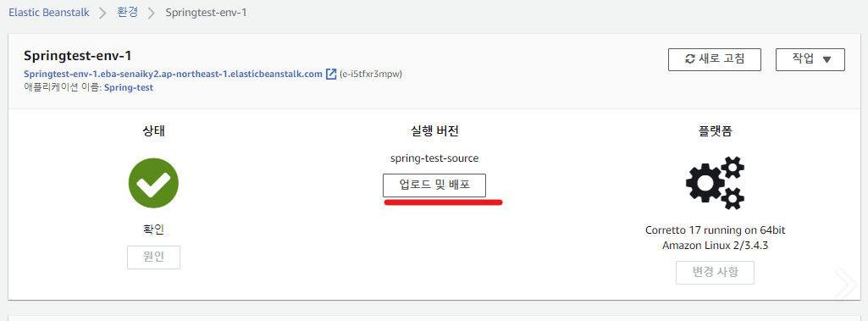Image resolution: width=868 pixels, height=321 pixels.
Task: Click the Springtest-env-1 breadcrumb text
Action: [x=206, y=13]
